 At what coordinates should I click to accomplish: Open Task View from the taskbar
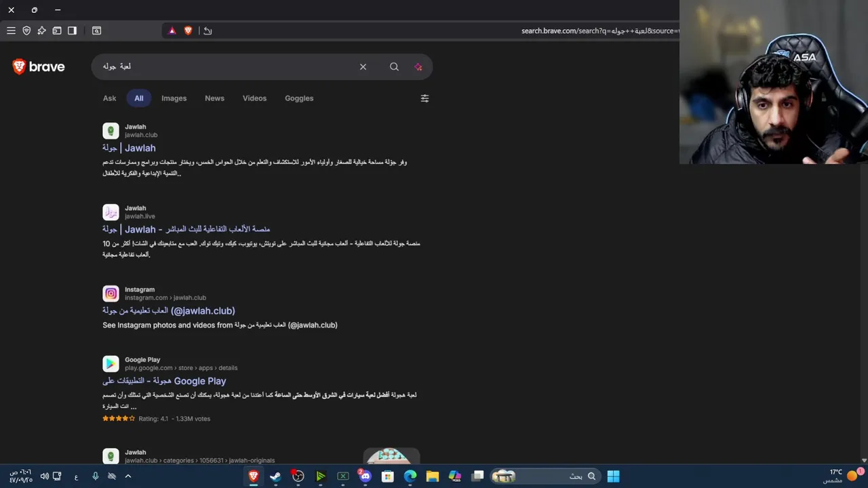pos(477,476)
